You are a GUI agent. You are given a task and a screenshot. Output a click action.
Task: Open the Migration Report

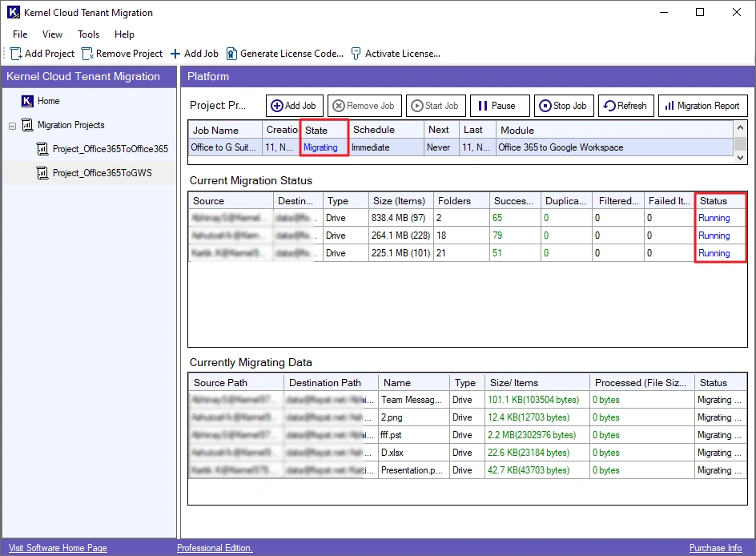click(x=702, y=106)
